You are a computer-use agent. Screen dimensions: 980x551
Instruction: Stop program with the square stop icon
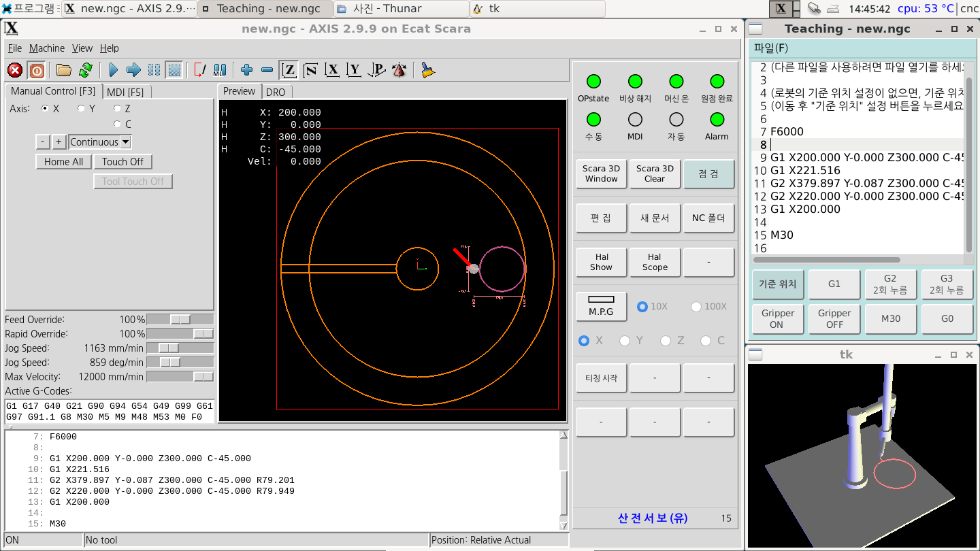point(175,70)
